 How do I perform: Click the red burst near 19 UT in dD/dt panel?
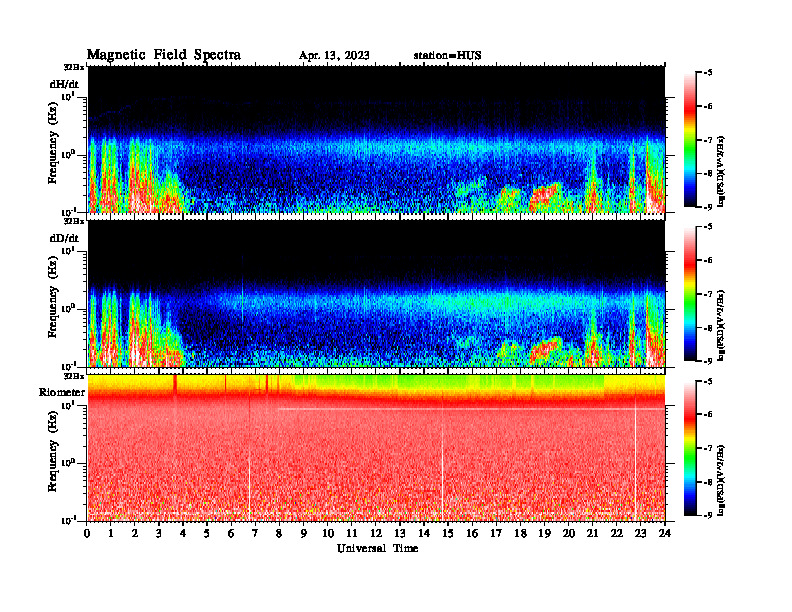click(546, 349)
